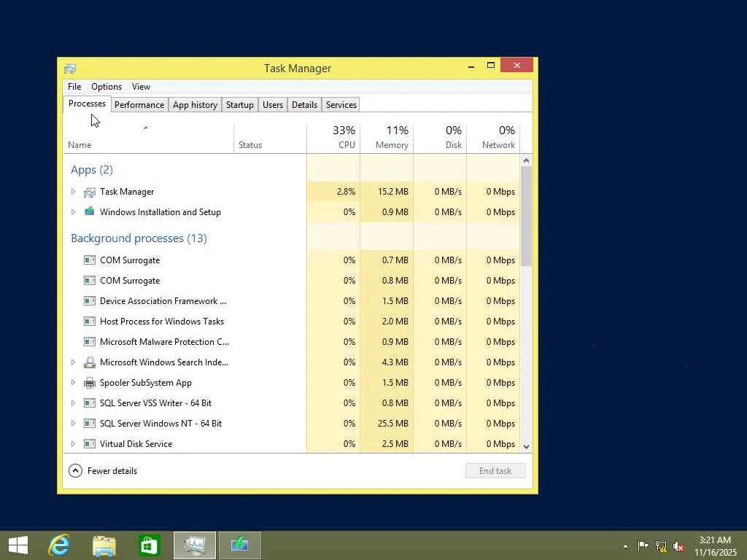Sort by the Network column header

tap(493, 138)
